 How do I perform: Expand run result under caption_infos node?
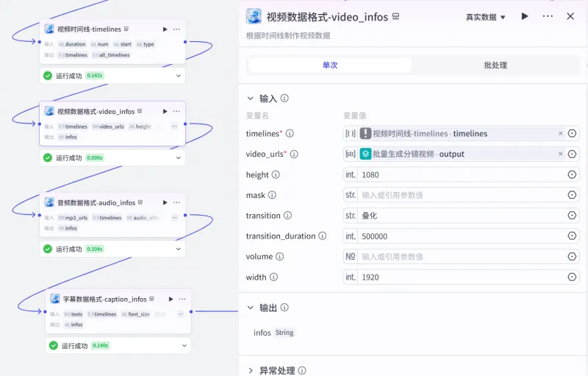coord(184,346)
